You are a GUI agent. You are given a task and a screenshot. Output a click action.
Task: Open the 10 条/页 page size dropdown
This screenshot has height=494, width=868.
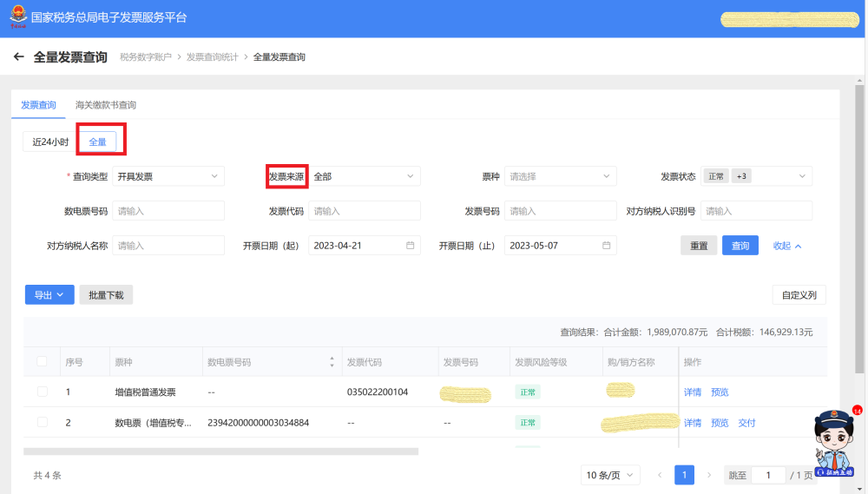[x=610, y=475]
